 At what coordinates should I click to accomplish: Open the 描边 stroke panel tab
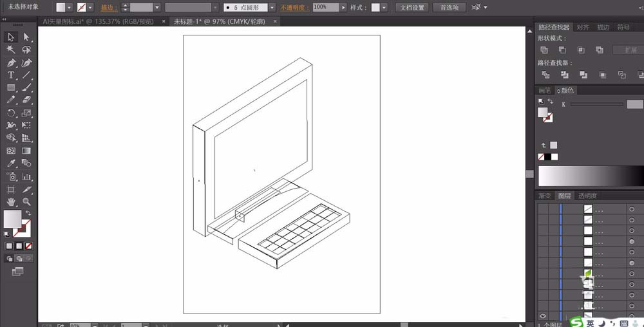pos(603,27)
